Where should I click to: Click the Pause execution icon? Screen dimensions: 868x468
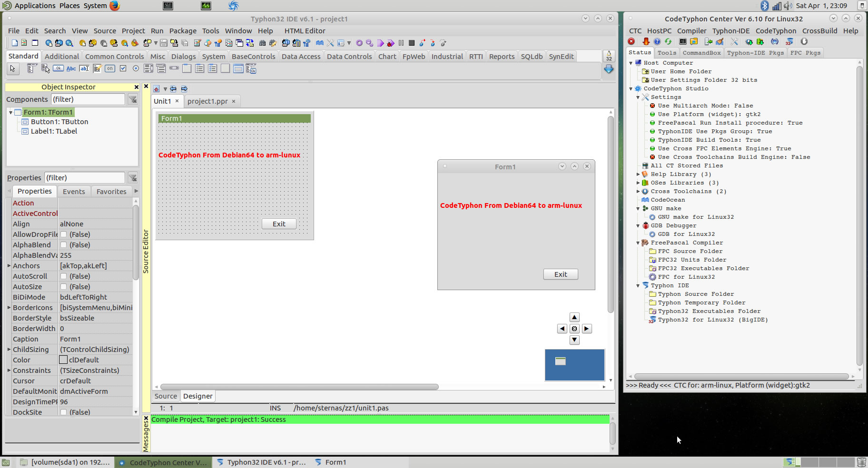pyautogui.click(x=401, y=43)
